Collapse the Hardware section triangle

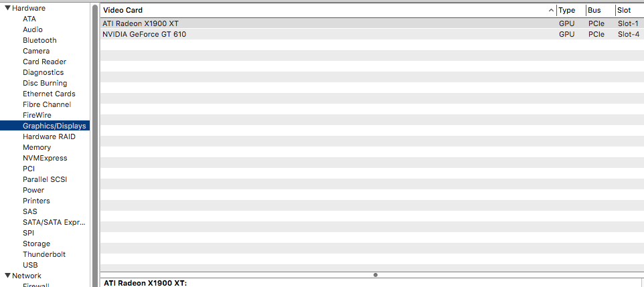8,8
